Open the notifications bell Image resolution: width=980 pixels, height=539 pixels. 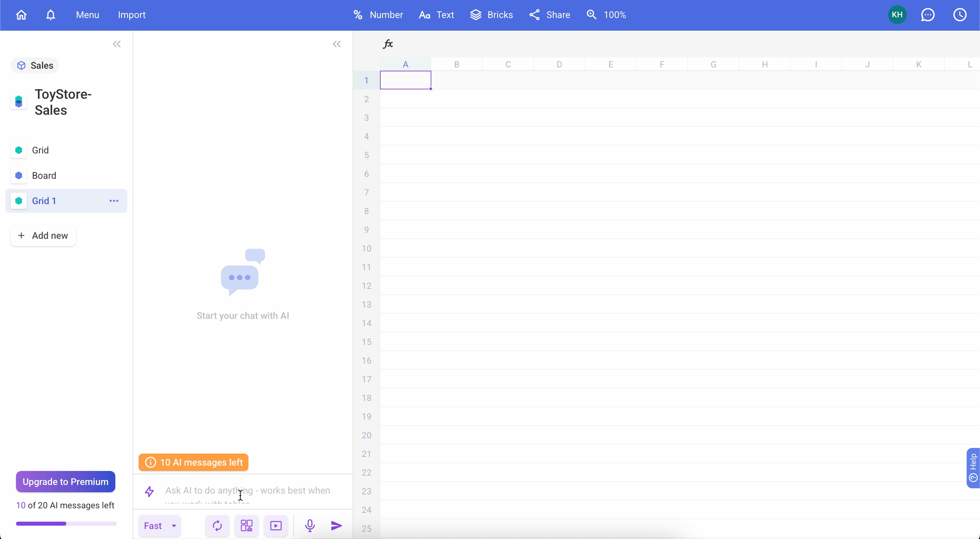[x=50, y=15]
